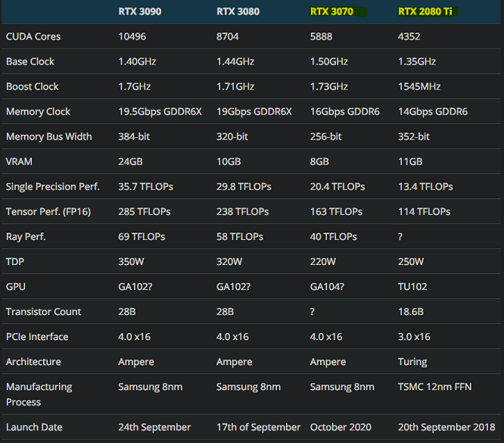This screenshot has height=443, width=504.
Task: Select the TDP row label
Action: (x=15, y=261)
